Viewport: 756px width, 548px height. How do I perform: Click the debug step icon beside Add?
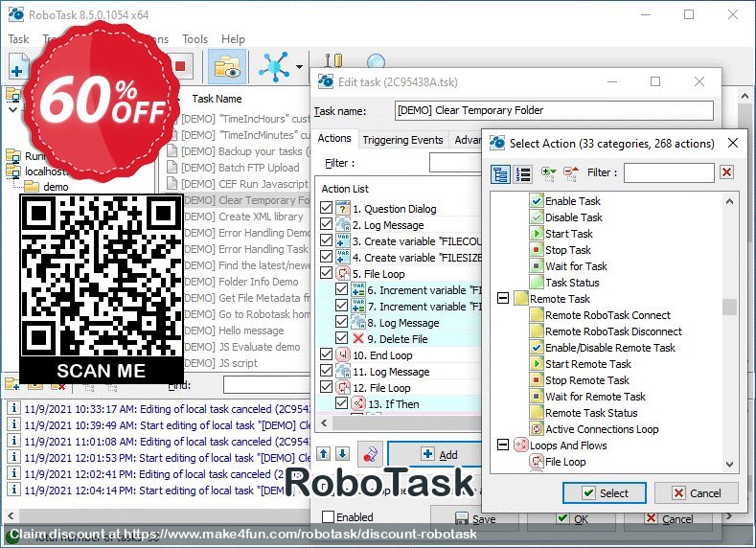click(x=370, y=454)
